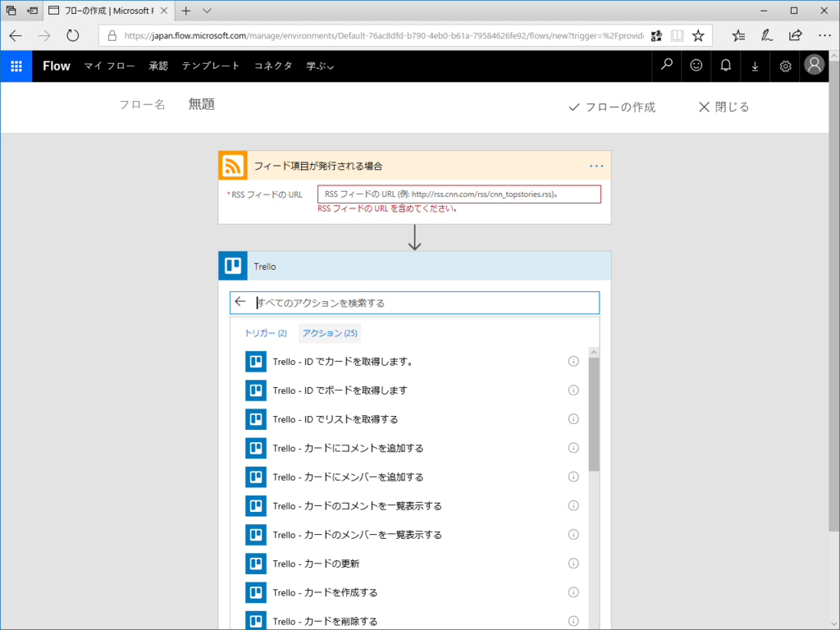Go back using the action search arrow
This screenshot has height=630, width=840.
(x=240, y=302)
